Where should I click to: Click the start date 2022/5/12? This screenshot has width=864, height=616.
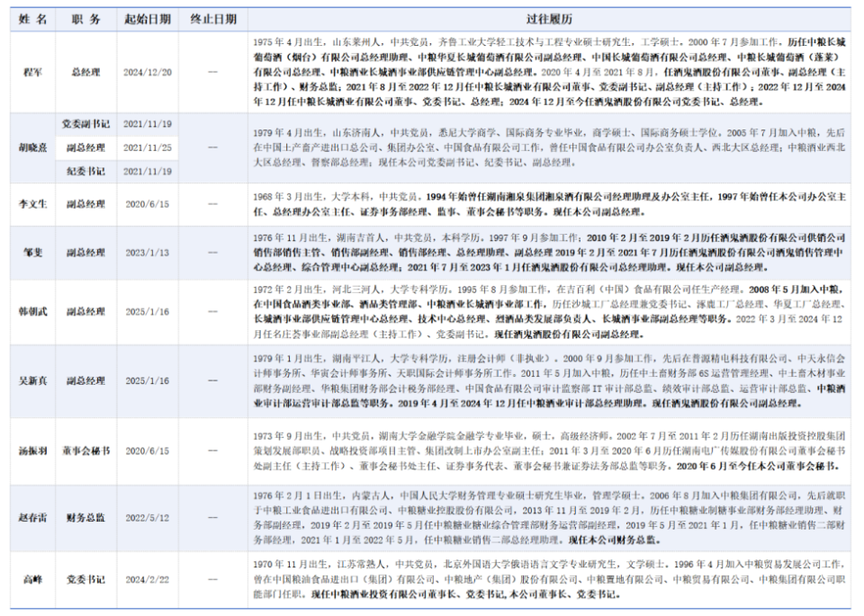pyautogui.click(x=147, y=518)
